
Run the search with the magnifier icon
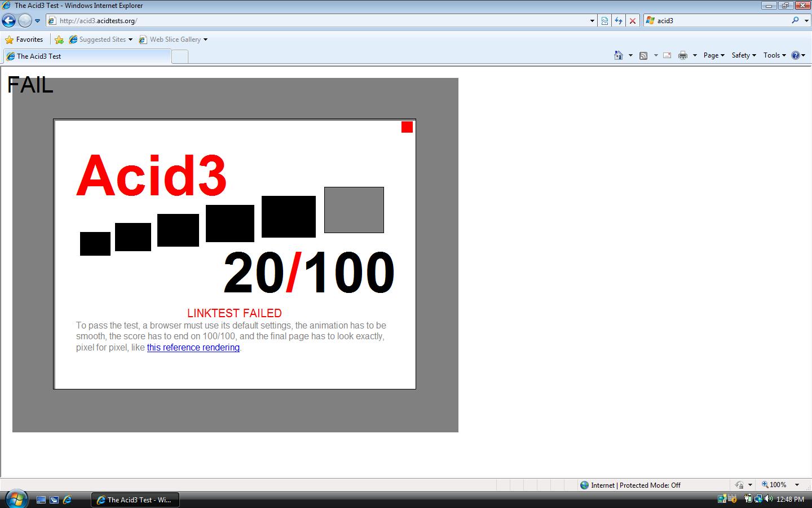(795, 20)
